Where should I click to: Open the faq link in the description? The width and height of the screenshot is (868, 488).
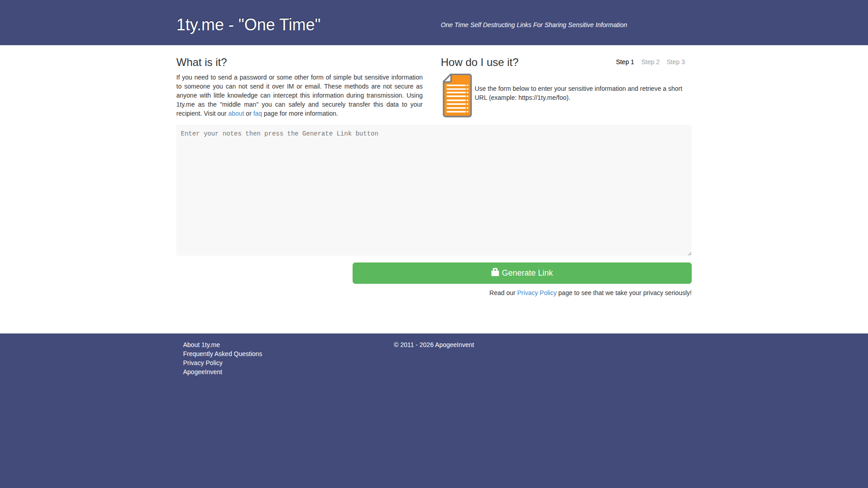tap(258, 113)
